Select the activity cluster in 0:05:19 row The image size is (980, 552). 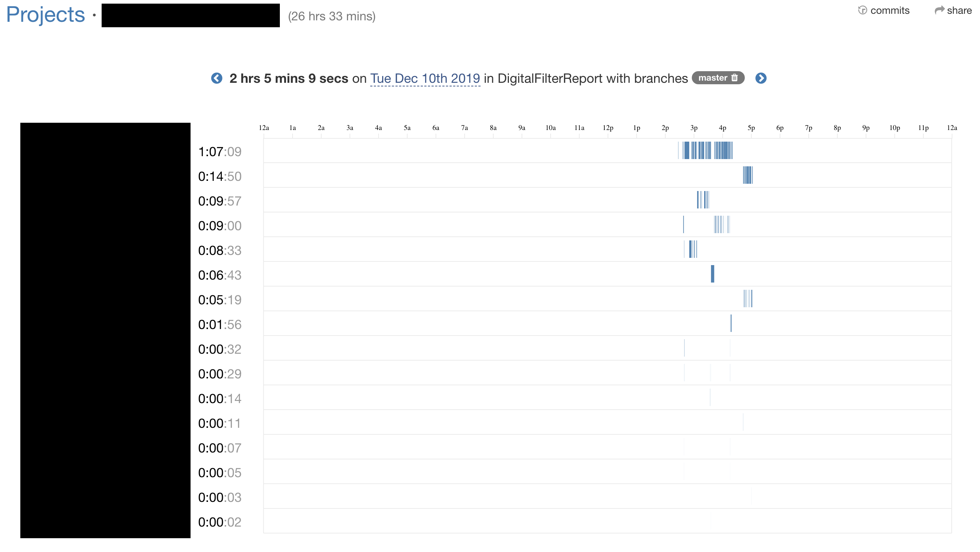pyautogui.click(x=748, y=299)
